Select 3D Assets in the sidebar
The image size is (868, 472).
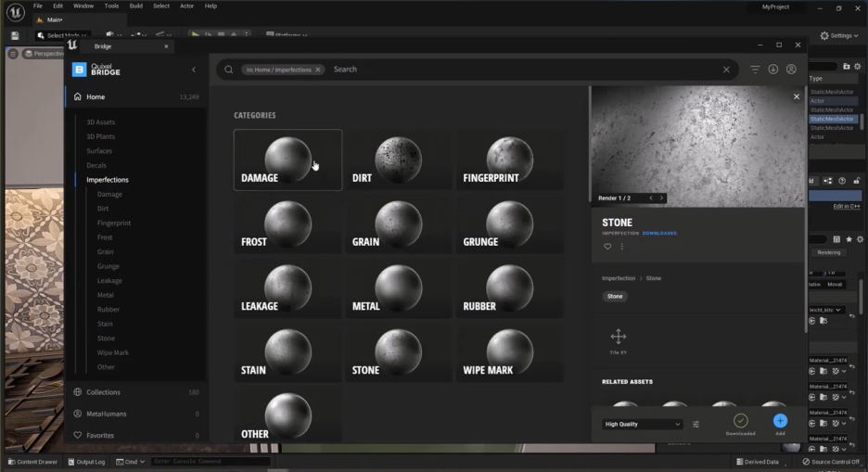[101, 122]
